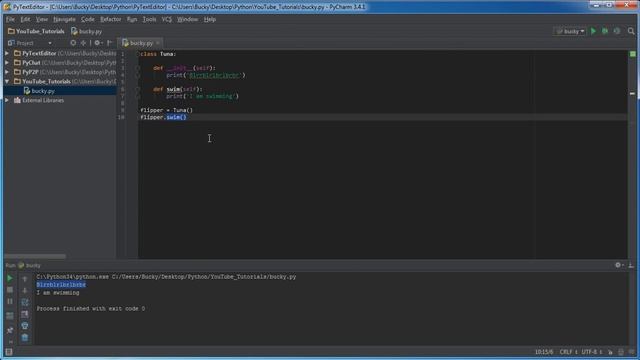This screenshot has height=360, width=640.
Task: Click line:column position in status bar
Action: click(544, 352)
